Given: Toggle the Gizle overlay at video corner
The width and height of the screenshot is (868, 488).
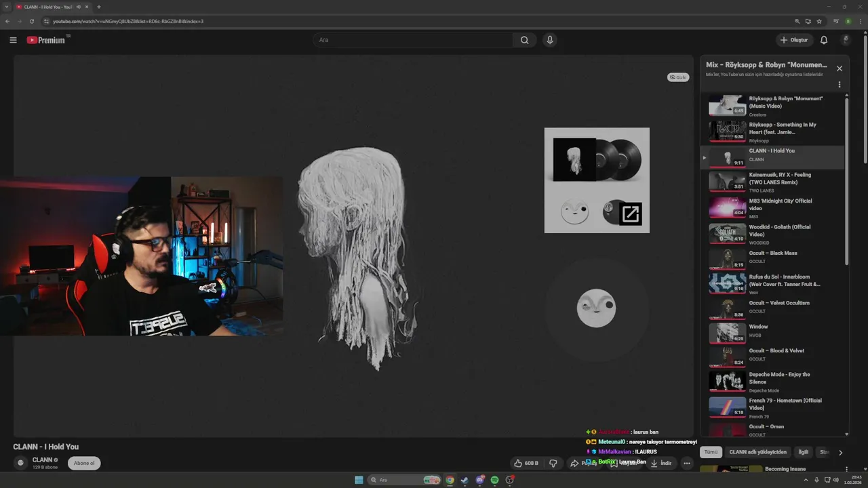Looking at the screenshot, I should pyautogui.click(x=678, y=77).
